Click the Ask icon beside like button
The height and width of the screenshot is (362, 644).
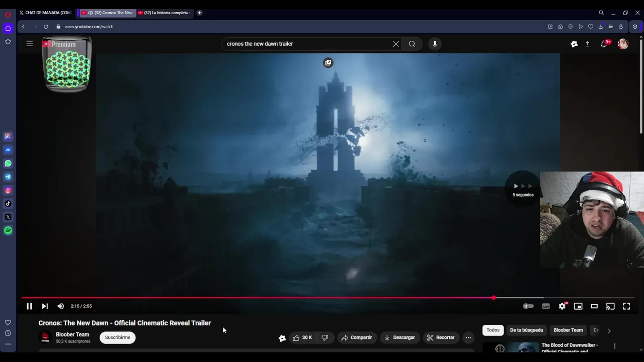pos(282,338)
